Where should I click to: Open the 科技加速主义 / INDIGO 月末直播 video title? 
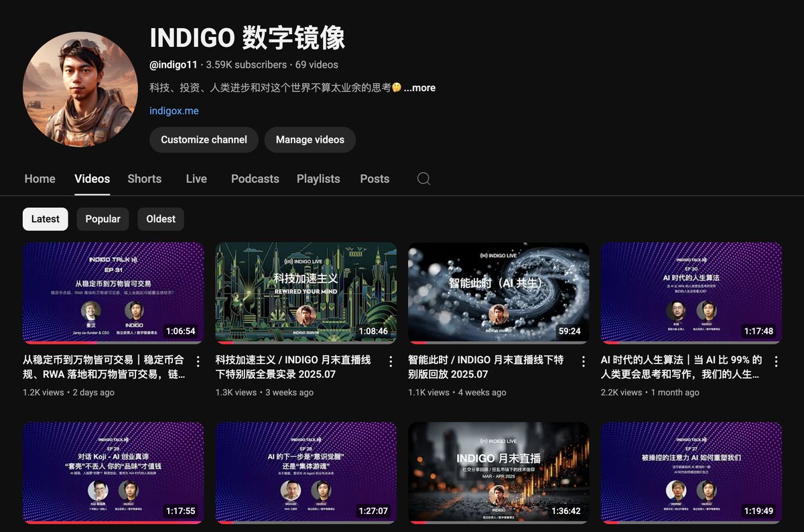294,367
